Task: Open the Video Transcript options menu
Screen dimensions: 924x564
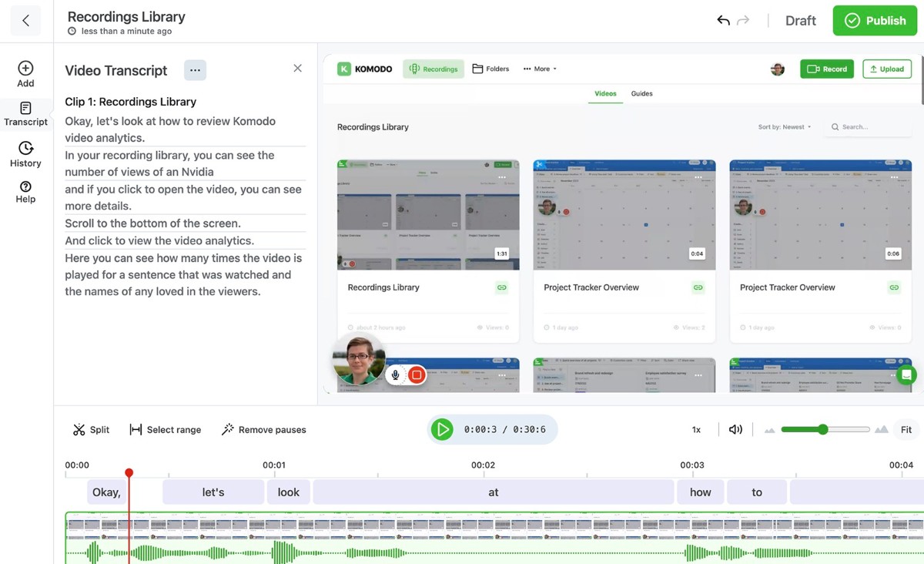Action: click(x=195, y=70)
